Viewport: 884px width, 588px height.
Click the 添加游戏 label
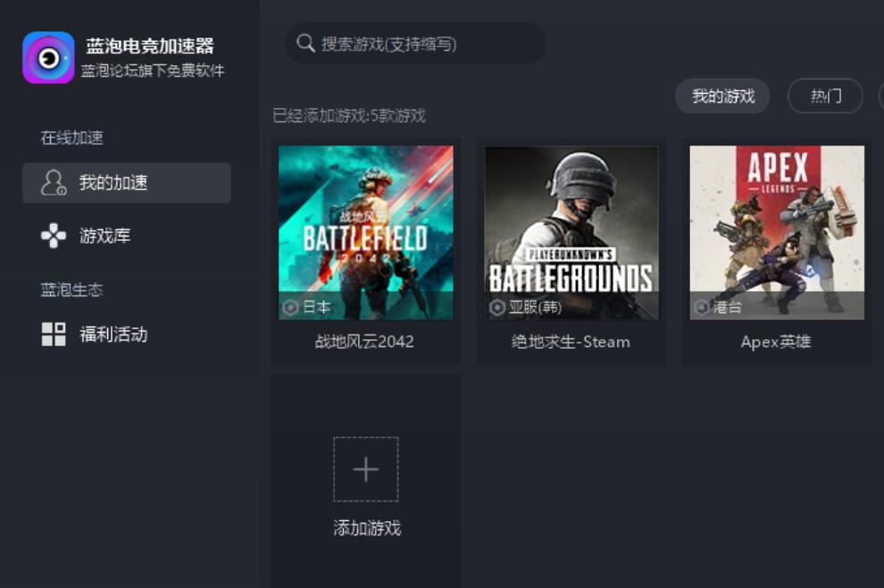[366, 527]
